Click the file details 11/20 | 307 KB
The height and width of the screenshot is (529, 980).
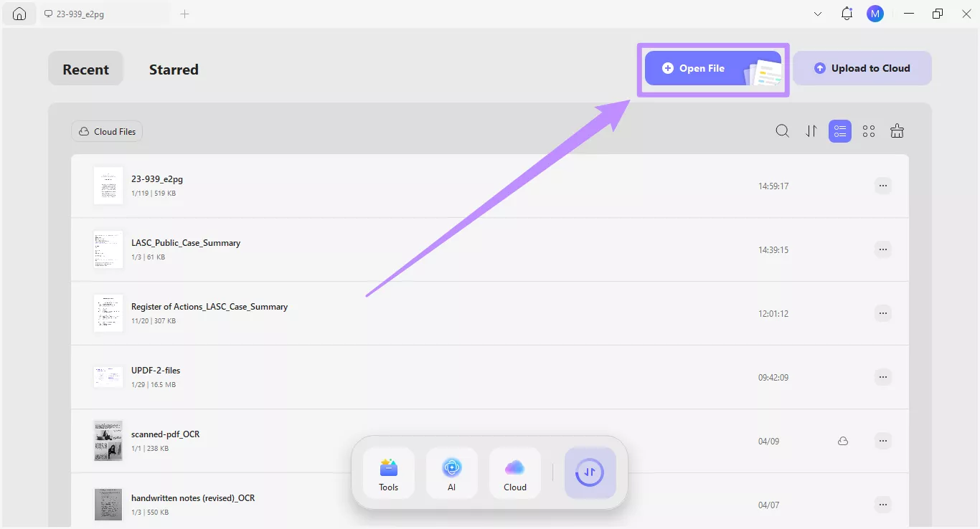[154, 321]
